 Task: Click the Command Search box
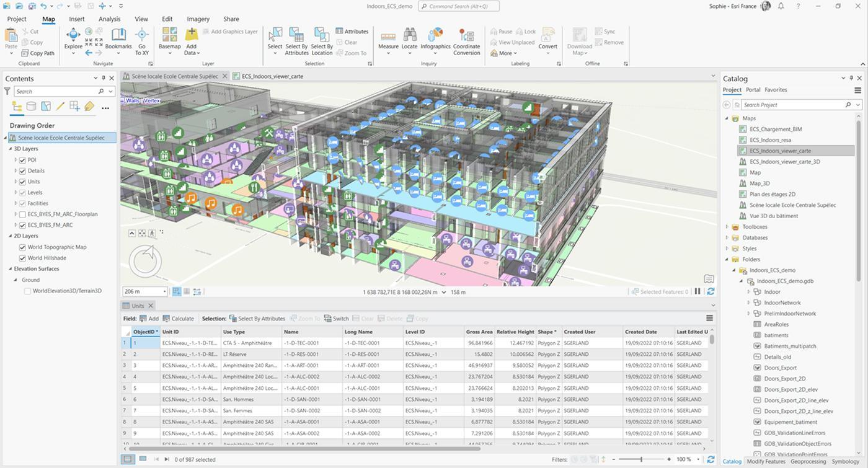pyautogui.click(x=458, y=6)
